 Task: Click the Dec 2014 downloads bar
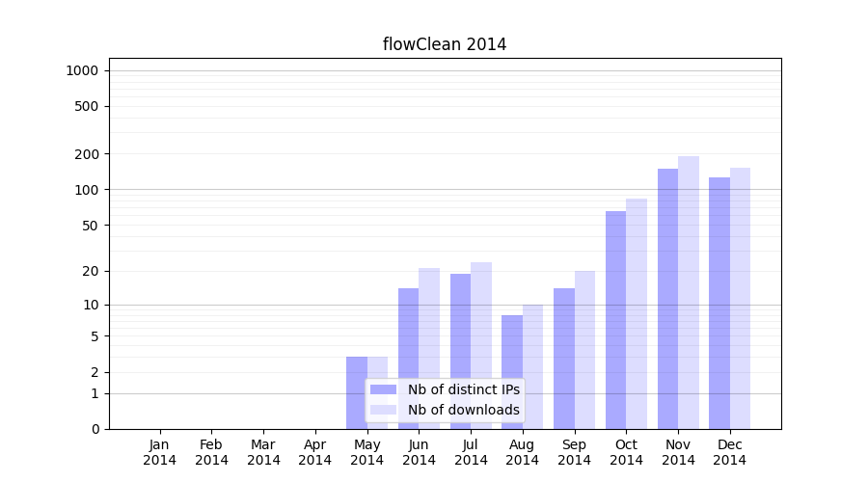740,298
